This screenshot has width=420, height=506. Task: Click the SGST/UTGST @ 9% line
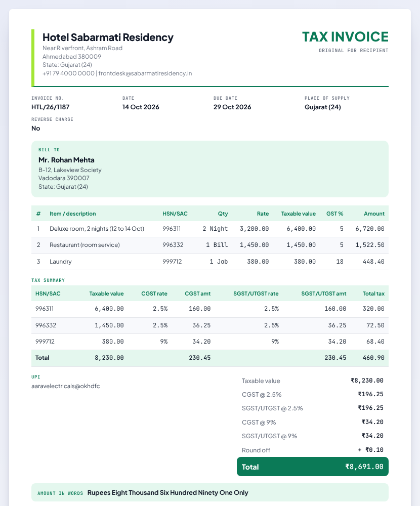click(313, 436)
